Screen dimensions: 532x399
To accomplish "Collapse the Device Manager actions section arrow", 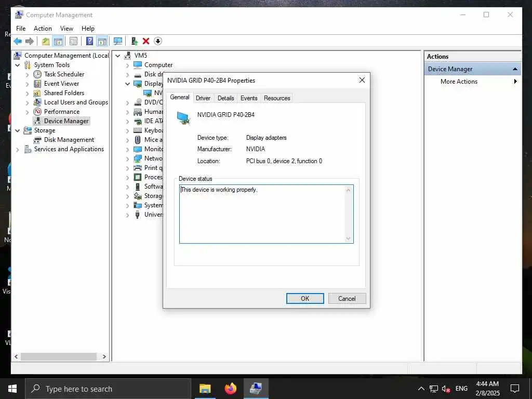I will pos(515,69).
